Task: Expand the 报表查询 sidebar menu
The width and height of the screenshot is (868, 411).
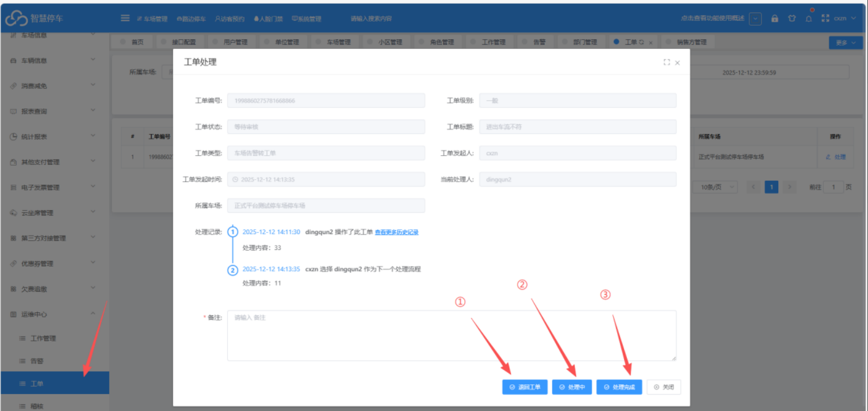Action: [54, 112]
